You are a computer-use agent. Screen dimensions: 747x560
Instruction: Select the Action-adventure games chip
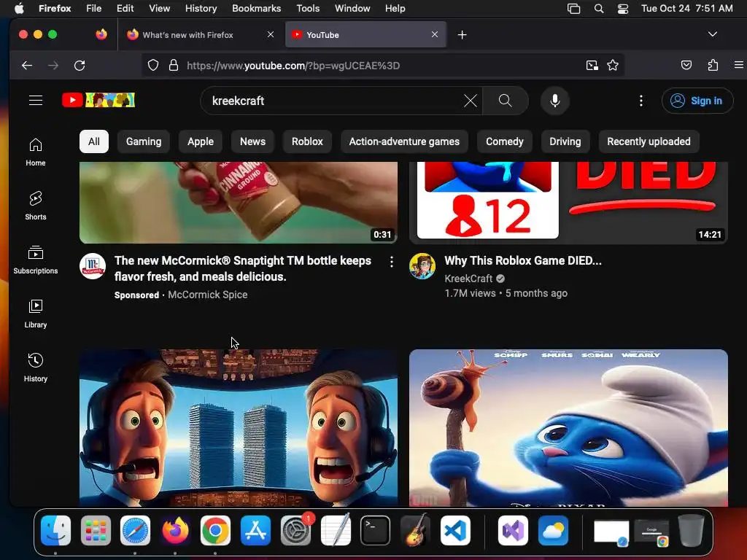pos(404,141)
